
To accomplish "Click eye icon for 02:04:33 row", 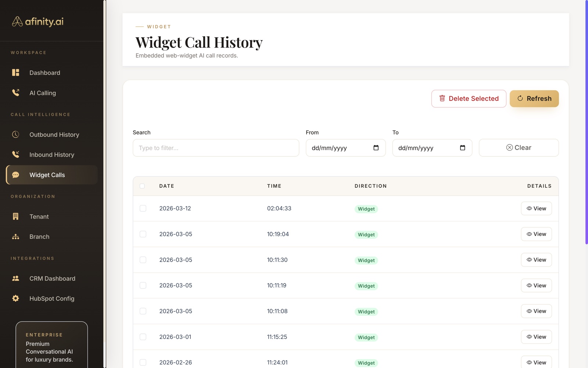I will point(529,208).
